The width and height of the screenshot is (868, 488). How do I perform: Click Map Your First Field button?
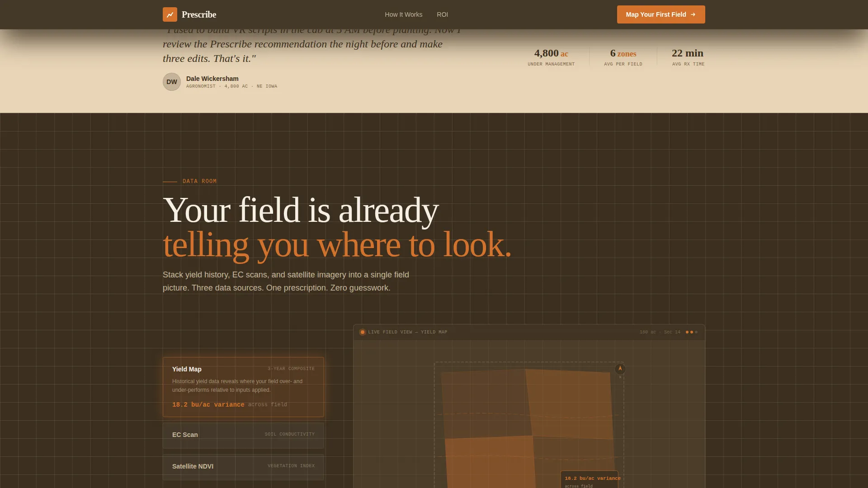tap(661, 14)
